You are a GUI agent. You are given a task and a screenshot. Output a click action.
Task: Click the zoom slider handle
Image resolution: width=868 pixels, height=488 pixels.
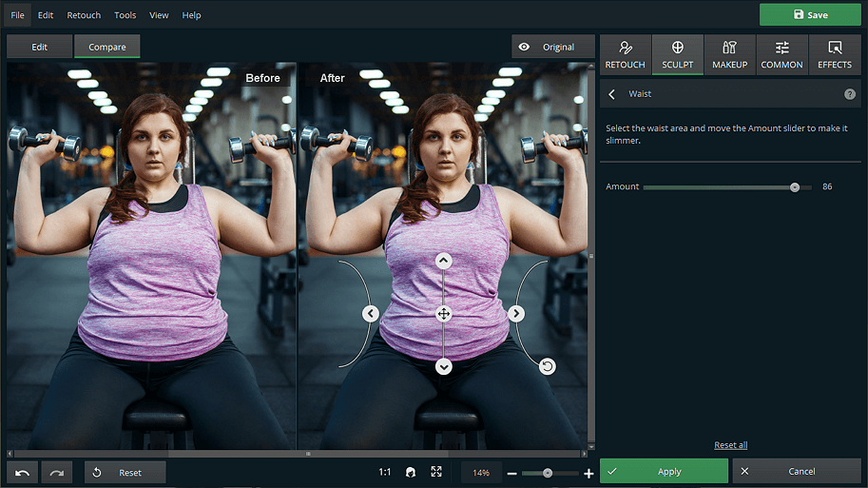548,473
